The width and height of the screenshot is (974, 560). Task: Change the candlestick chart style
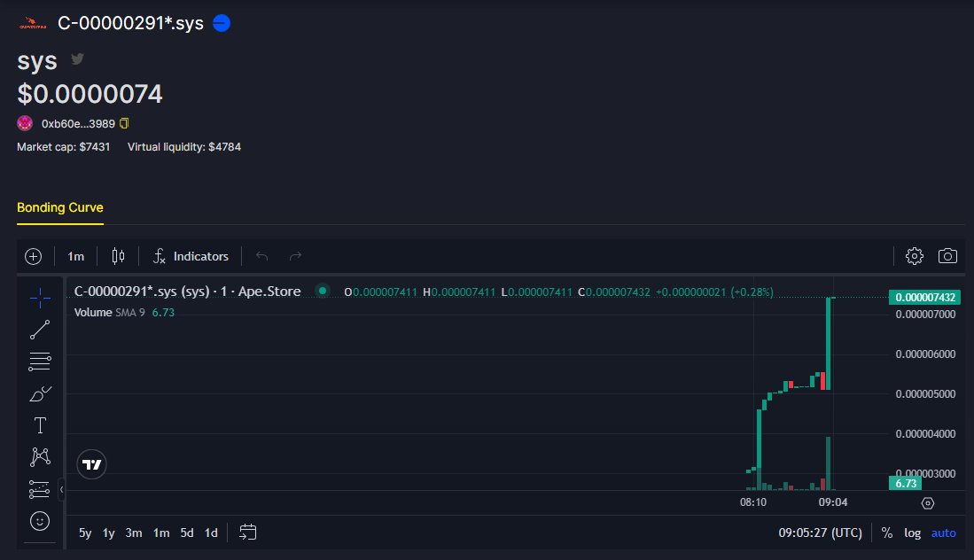[x=118, y=256]
